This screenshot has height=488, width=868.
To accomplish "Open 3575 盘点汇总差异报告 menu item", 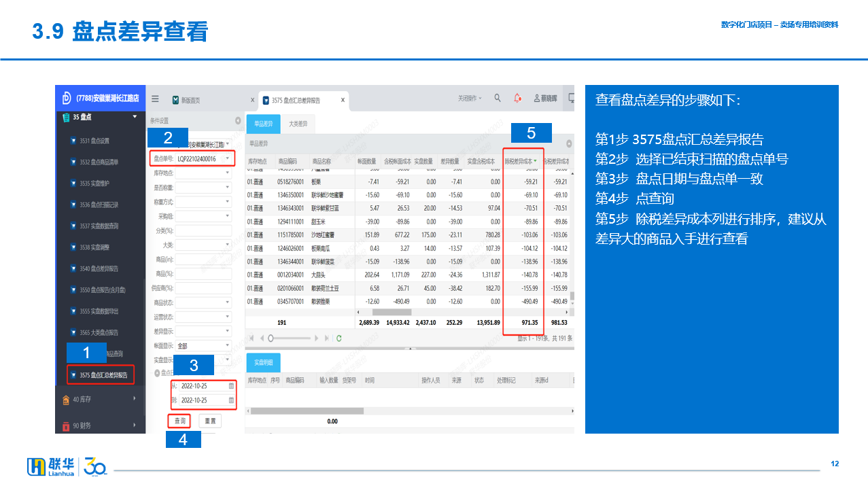I will tap(100, 375).
